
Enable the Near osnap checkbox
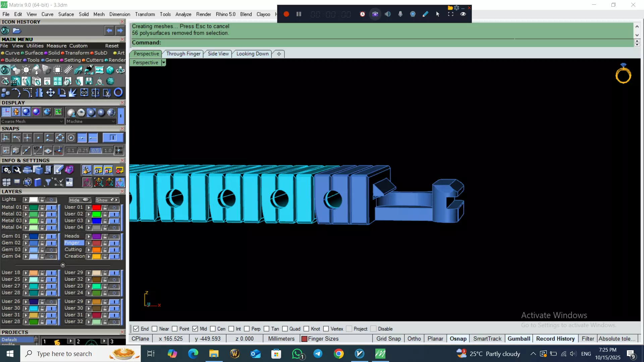pyautogui.click(x=154, y=329)
